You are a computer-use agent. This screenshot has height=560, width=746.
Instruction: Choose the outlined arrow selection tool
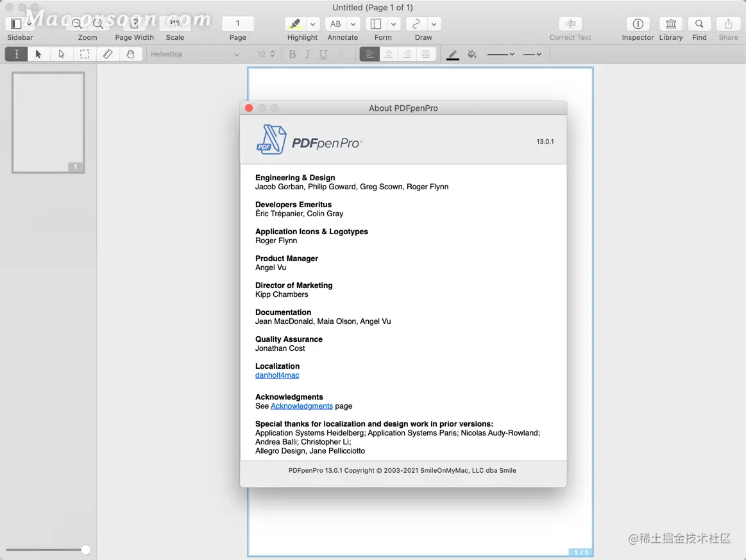[x=62, y=55]
